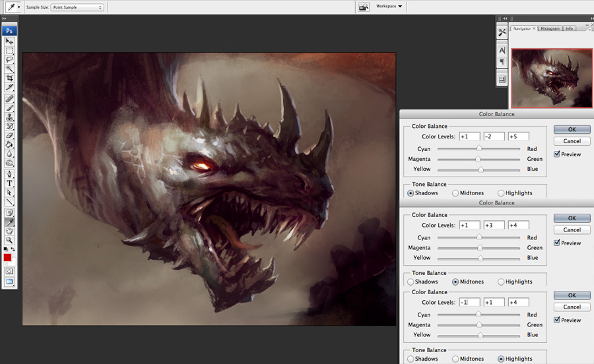Click Cancel in the middle Color Balance dialog
594x364 pixels.
572,230
